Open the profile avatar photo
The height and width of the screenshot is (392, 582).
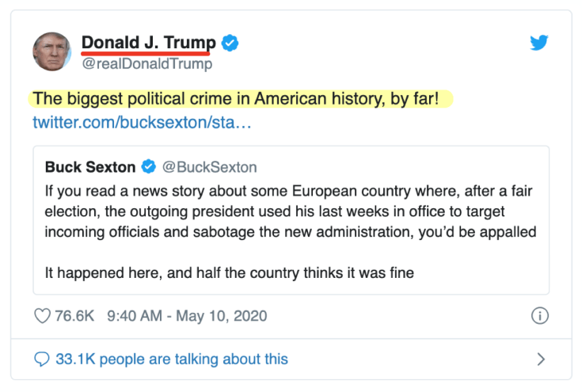[x=51, y=52]
